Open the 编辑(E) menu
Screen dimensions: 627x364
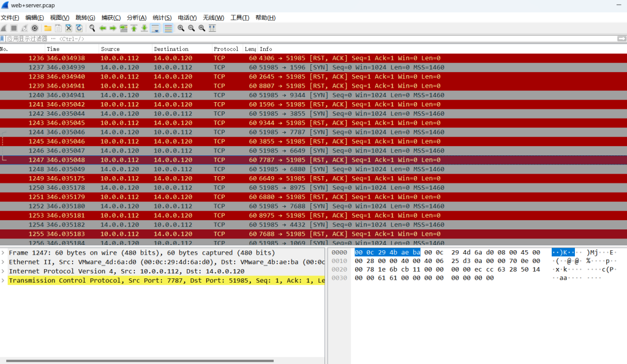coord(34,18)
